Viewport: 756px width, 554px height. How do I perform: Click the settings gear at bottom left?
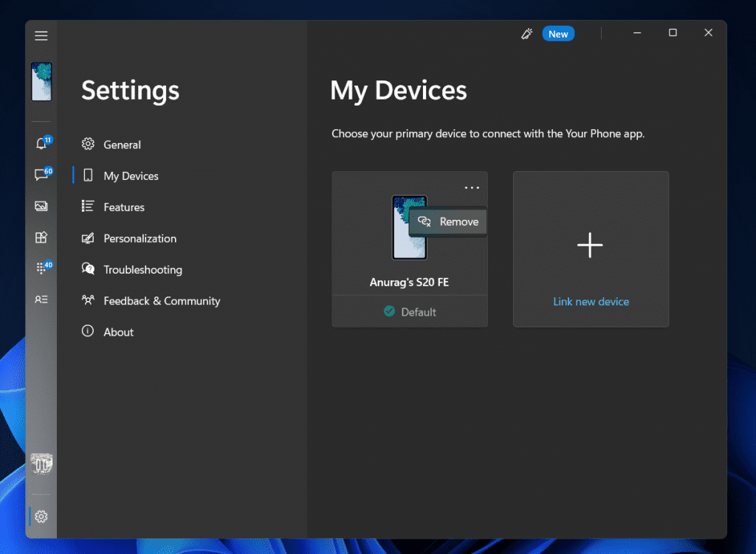[41, 516]
